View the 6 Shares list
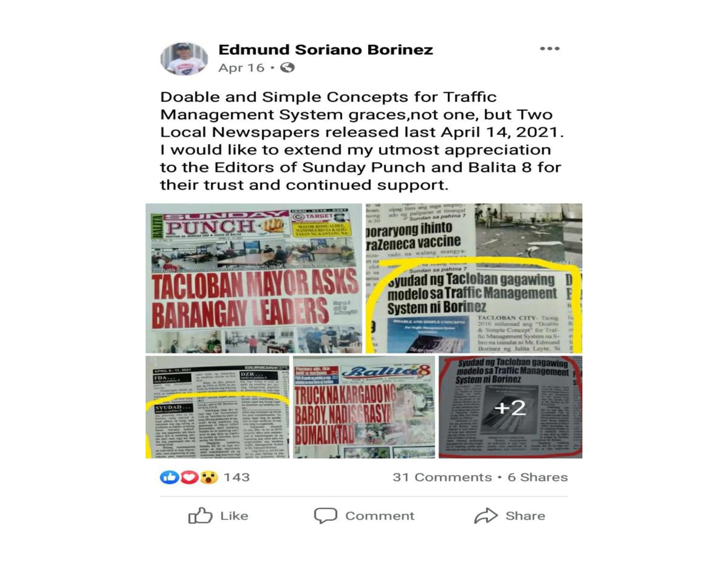728x562 pixels. point(538,477)
